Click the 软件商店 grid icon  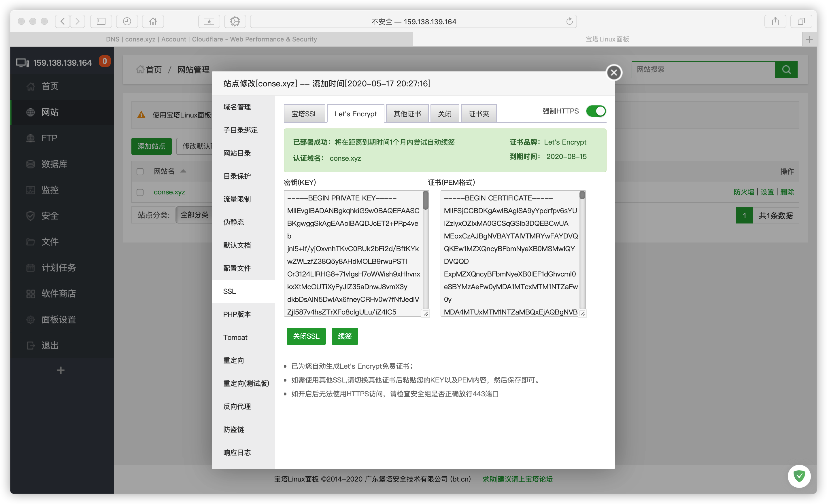[x=31, y=293]
